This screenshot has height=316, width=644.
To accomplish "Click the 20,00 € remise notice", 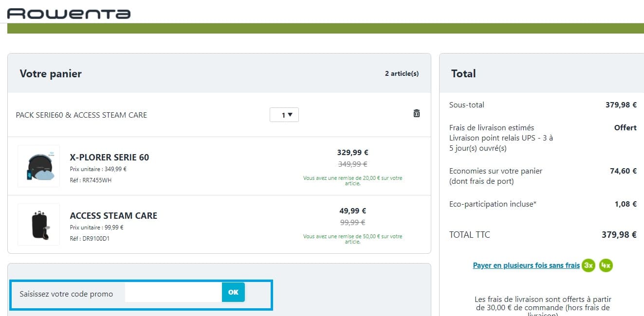I will 352,180.
